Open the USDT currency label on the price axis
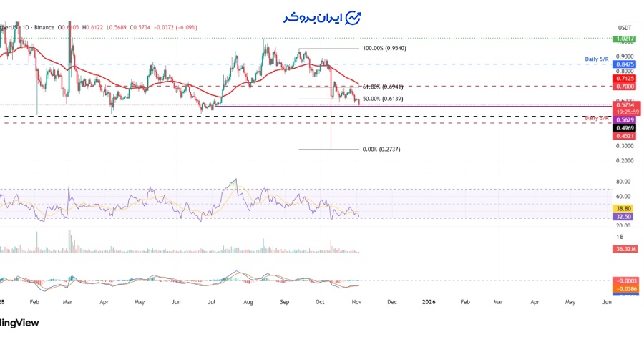Screen dimensions: 644x337 tap(624, 27)
